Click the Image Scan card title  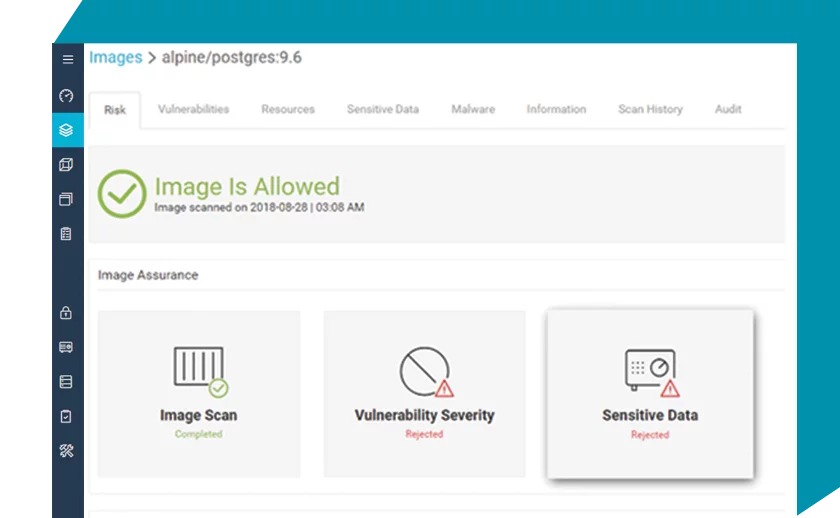pyautogui.click(x=199, y=415)
